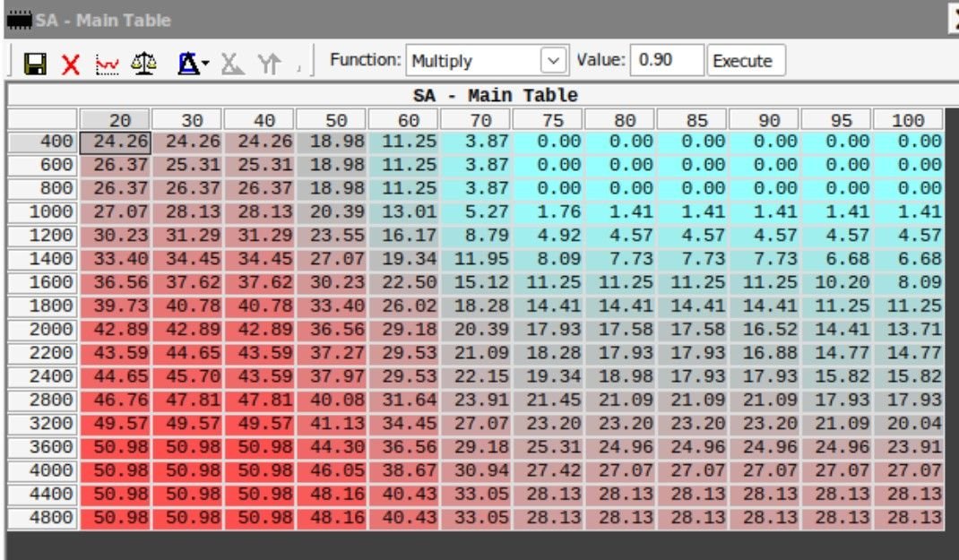Image resolution: width=959 pixels, height=560 pixels.
Task: Click the grayed-out Y axis icon
Action: pos(268,63)
